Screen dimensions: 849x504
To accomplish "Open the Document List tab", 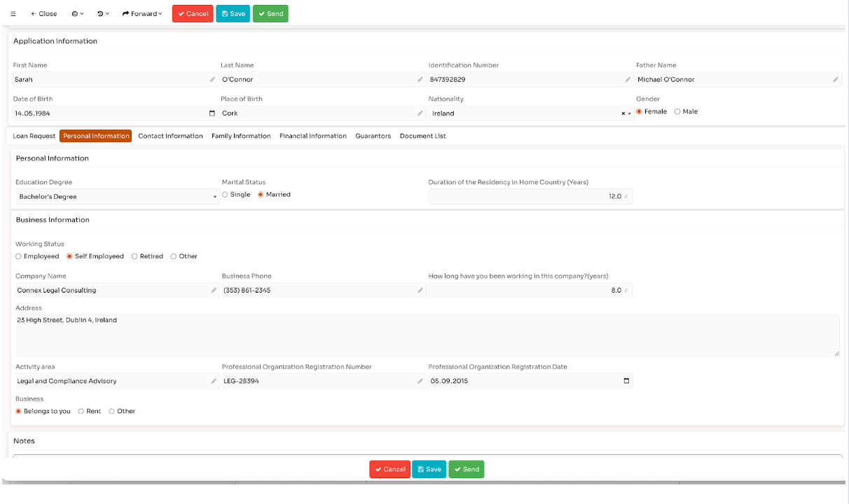I will tap(422, 136).
